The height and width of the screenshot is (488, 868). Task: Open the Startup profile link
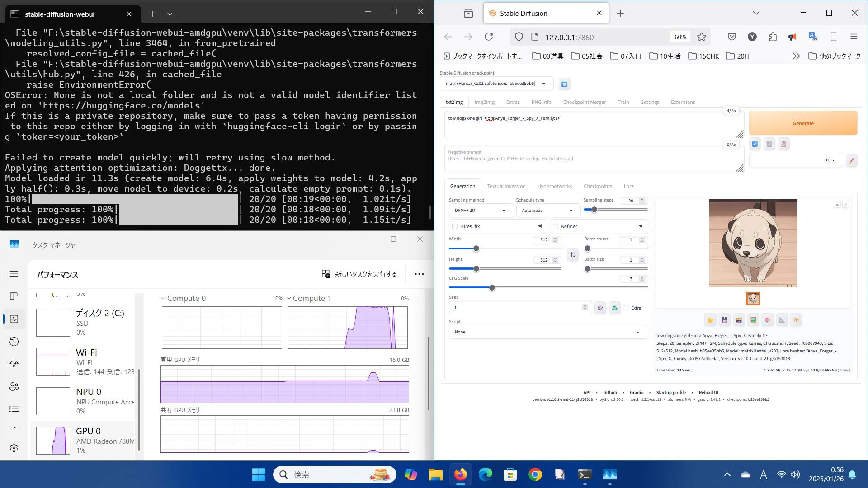671,393
